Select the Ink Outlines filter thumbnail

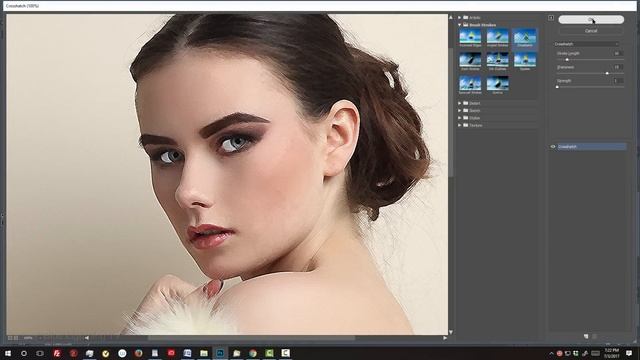(497, 62)
